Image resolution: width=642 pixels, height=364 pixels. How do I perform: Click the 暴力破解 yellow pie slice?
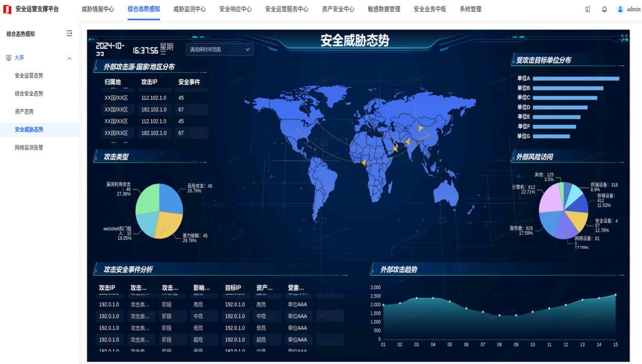pyautogui.click(x=169, y=225)
